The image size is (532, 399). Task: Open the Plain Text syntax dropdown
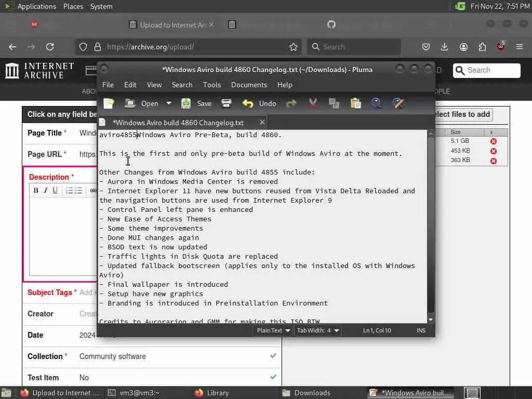[273, 330]
